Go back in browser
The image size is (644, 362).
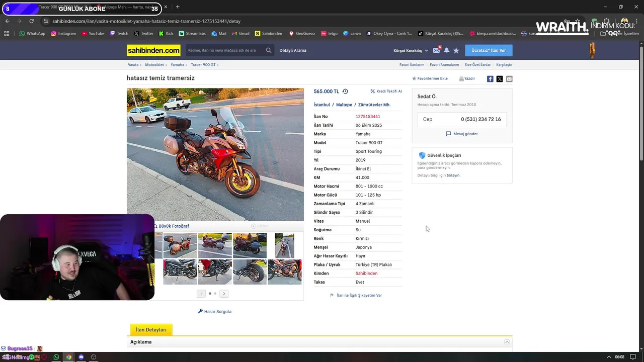(8, 21)
